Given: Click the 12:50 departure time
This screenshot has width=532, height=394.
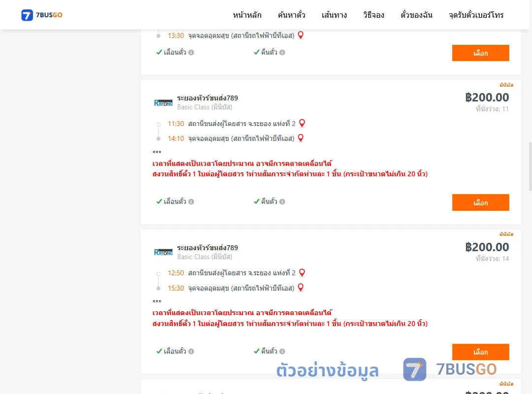Looking at the screenshot, I should 176,273.
